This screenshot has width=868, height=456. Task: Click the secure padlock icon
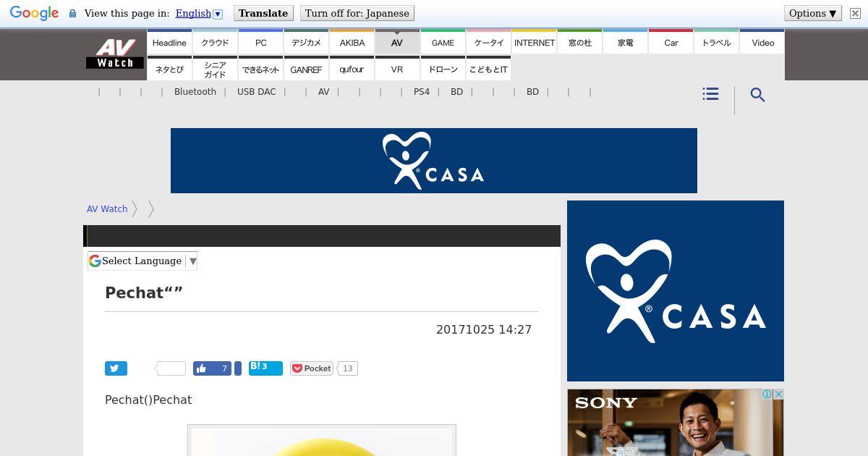(72, 13)
